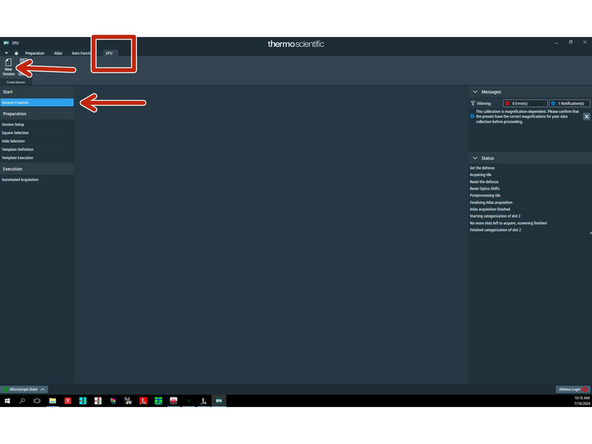The image size is (592, 444).
Task: Open File Explorer from the taskbar
Action: coord(52,401)
